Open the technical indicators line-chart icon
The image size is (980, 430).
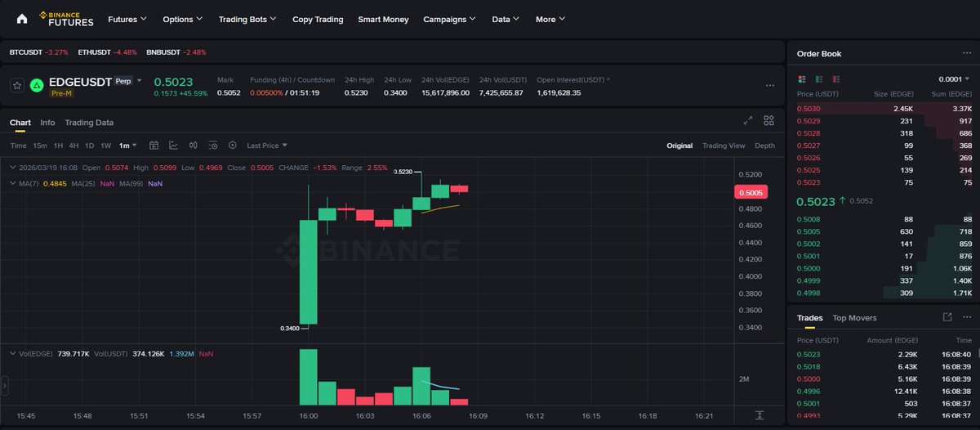173,146
